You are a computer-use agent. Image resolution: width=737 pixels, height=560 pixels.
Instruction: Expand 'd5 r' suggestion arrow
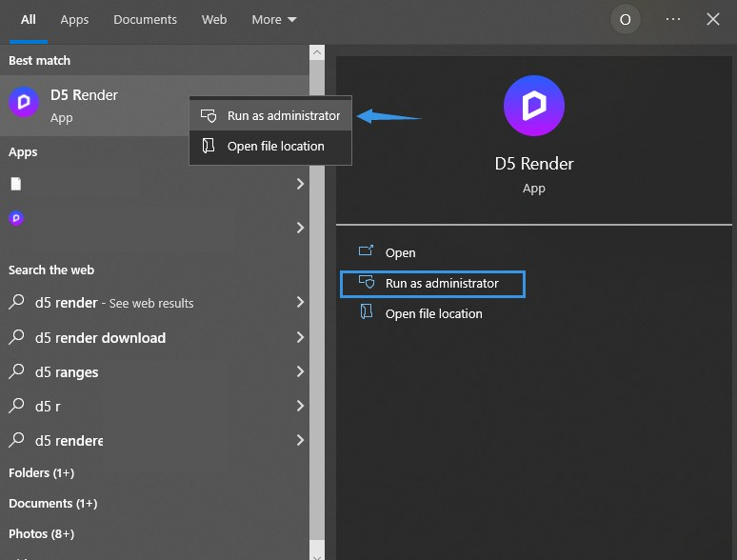pyautogui.click(x=300, y=406)
